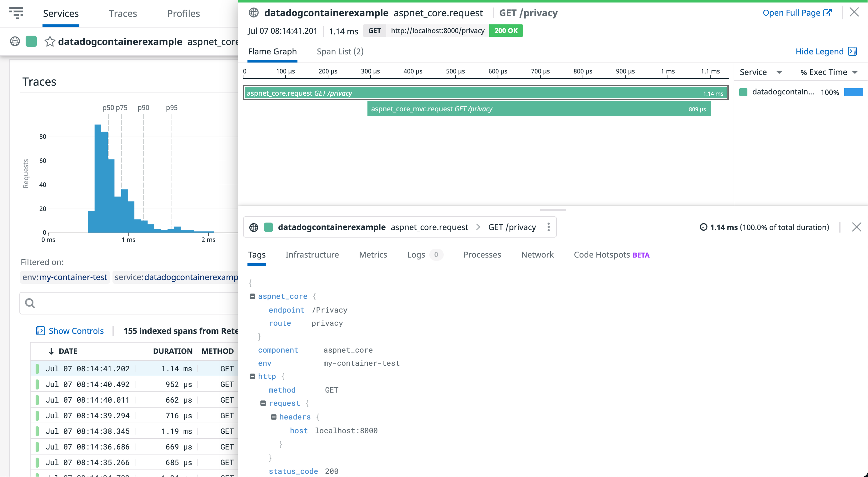Click the search magnifier in the Traces search bar
868x477 pixels.
pos(30,303)
